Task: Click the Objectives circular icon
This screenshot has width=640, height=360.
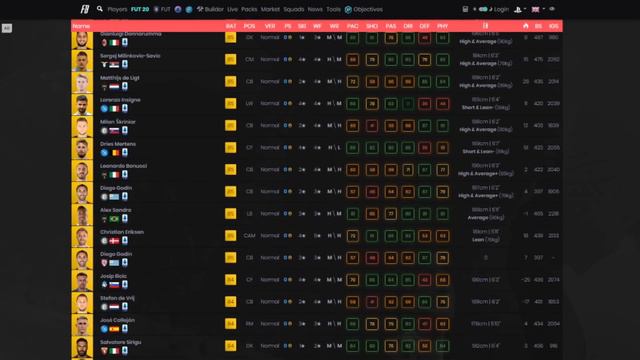Action: (348, 9)
